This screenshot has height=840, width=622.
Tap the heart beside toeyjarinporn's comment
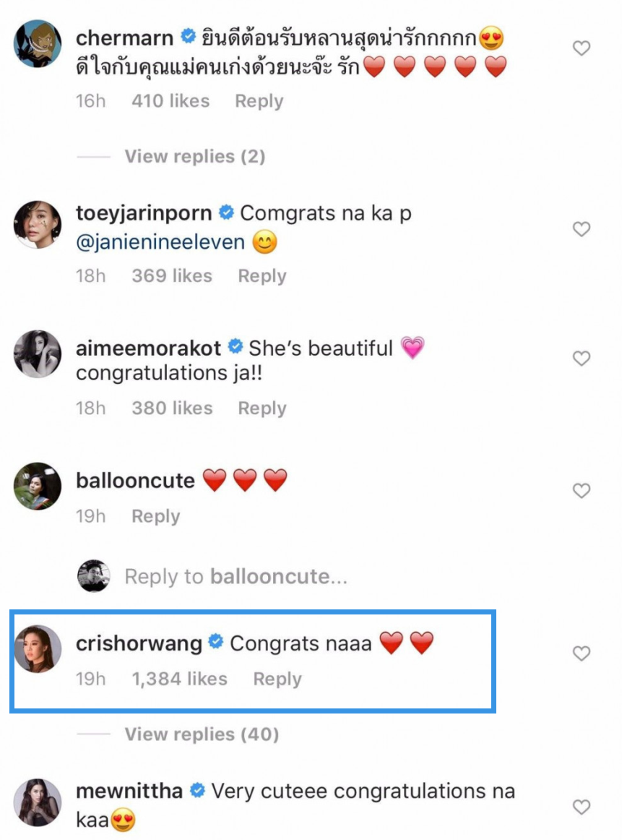pyautogui.click(x=581, y=229)
